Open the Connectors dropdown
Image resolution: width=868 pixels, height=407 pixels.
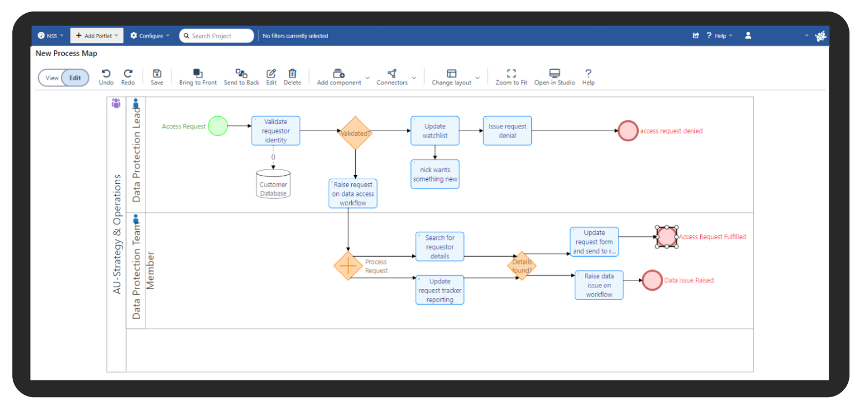pos(413,77)
